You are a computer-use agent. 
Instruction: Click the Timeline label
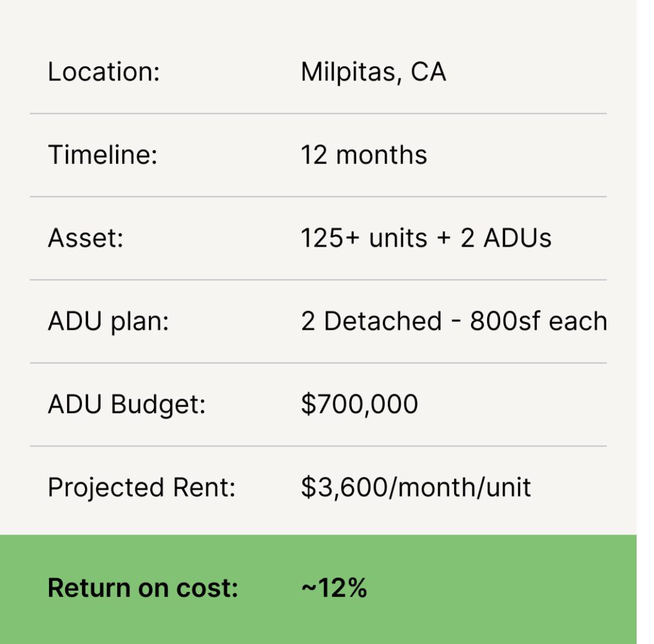pyautogui.click(x=102, y=155)
